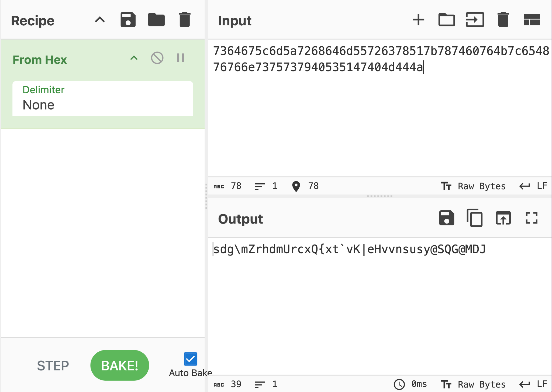Reset the pane layout
552x392 pixels.
pos(532,20)
